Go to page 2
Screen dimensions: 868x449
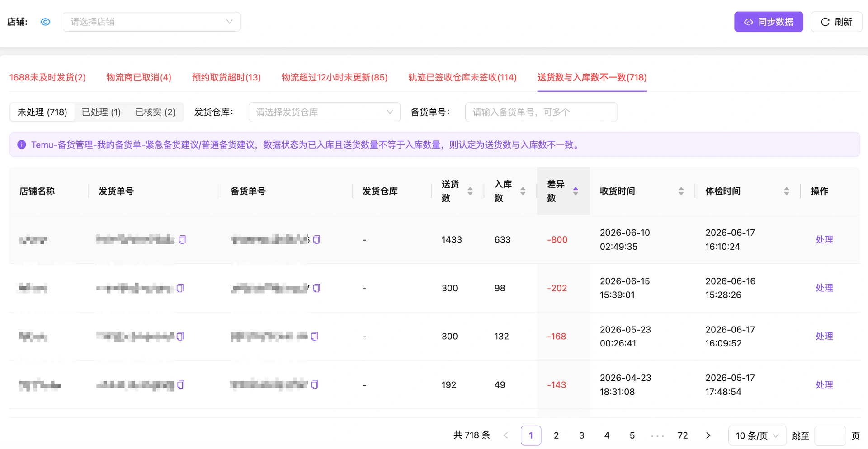[x=556, y=435]
